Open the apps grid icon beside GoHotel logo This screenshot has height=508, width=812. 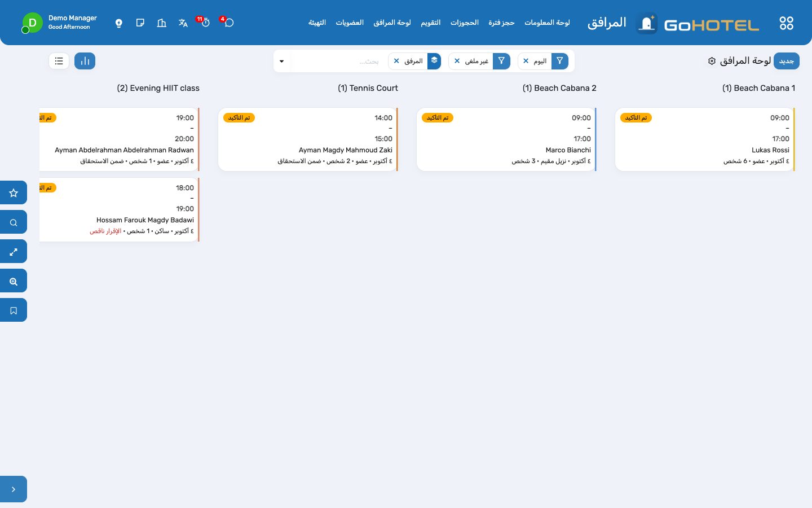click(786, 23)
